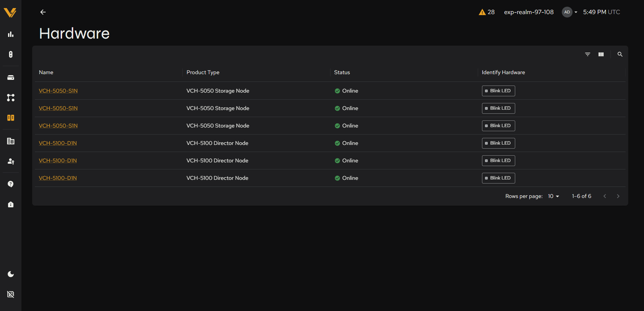Open the help question mark icon
Image resolution: width=644 pixels, height=311 pixels.
pos(11,184)
